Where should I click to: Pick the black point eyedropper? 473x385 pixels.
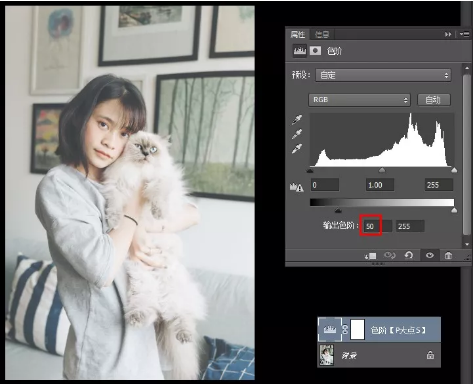point(297,120)
